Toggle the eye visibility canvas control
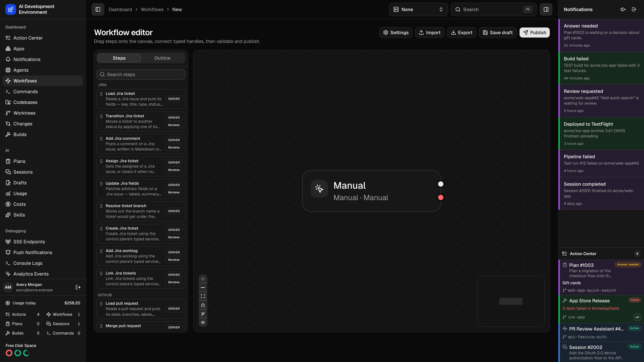Screen dimensions: 644x362 203,322
